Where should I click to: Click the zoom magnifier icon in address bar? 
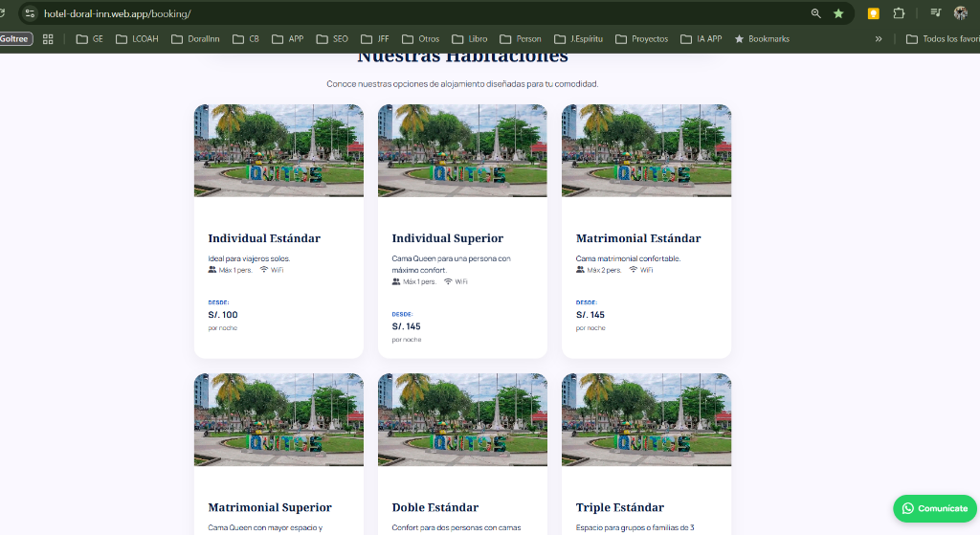point(815,13)
